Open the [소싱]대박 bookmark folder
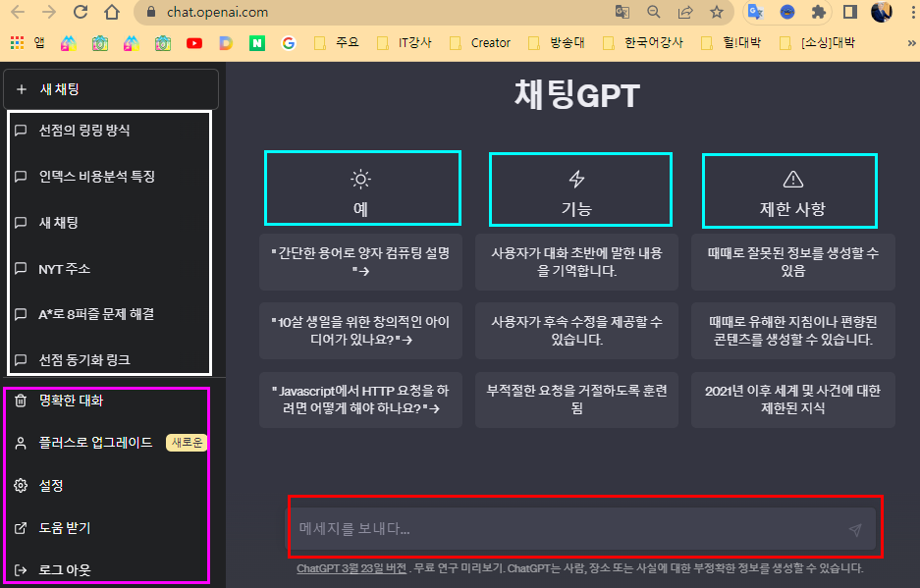The width and height of the screenshot is (920, 588). tap(817, 43)
